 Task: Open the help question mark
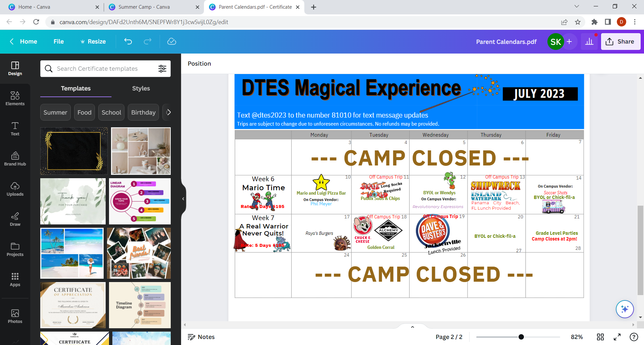[x=634, y=337]
